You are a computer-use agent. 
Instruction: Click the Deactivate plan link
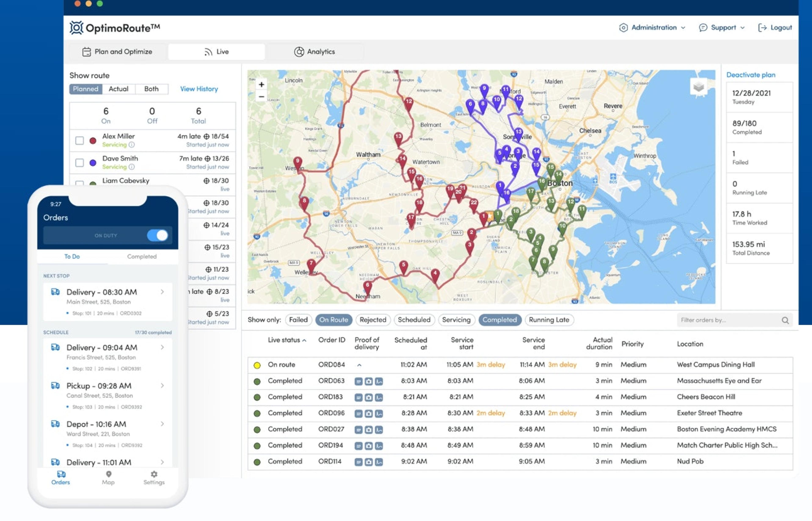point(751,75)
